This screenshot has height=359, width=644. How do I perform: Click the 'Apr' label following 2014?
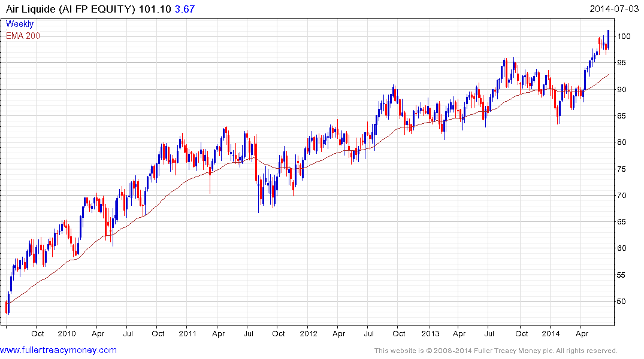[x=582, y=334]
